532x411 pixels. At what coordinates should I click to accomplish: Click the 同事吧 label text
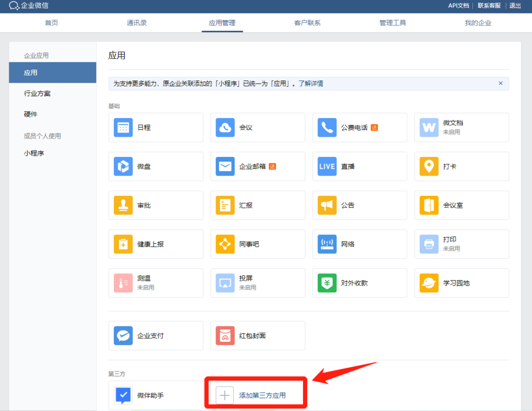click(x=249, y=244)
